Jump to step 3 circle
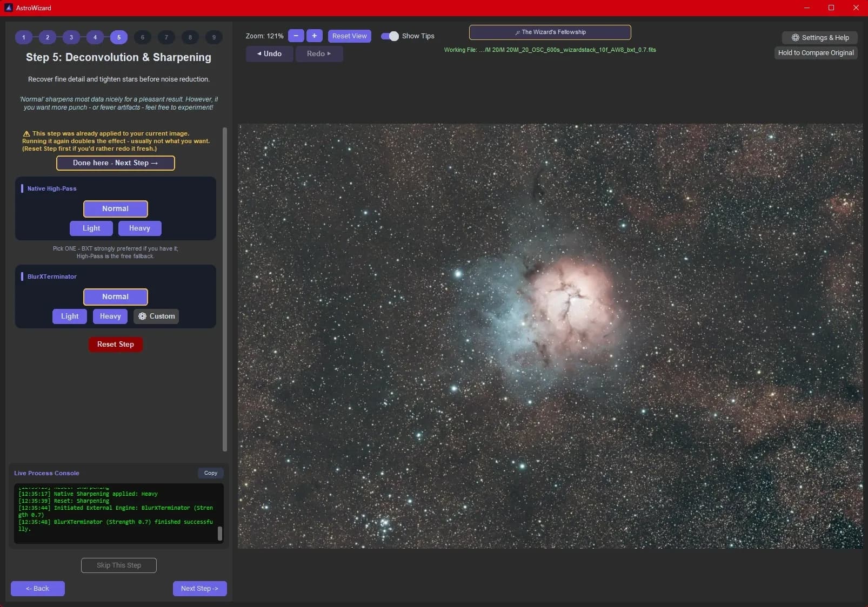The image size is (868, 607). (x=71, y=37)
